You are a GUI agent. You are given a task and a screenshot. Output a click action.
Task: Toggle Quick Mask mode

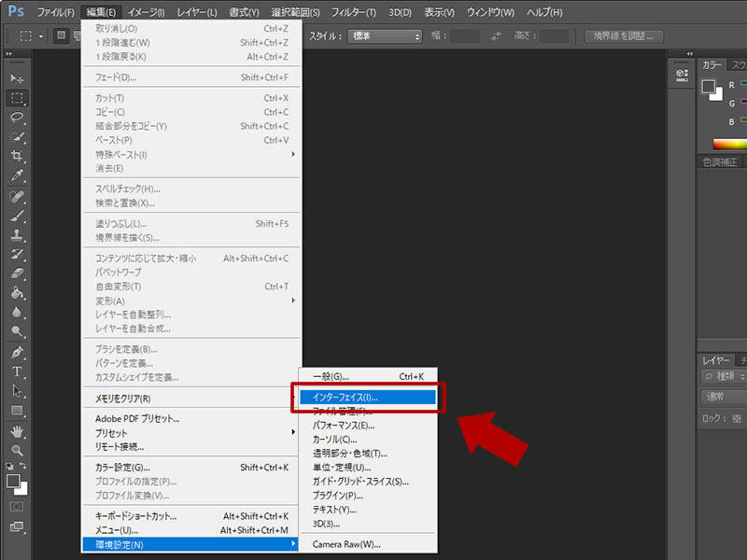17,506
